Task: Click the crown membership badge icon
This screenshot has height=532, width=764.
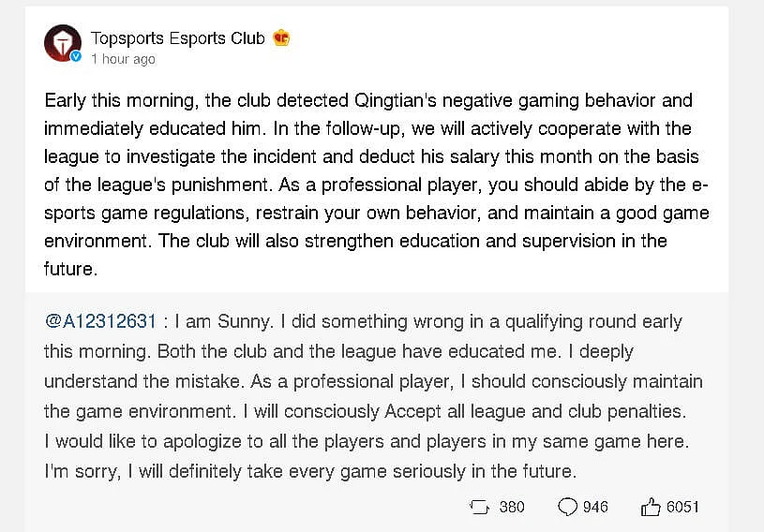Action: 281,37
